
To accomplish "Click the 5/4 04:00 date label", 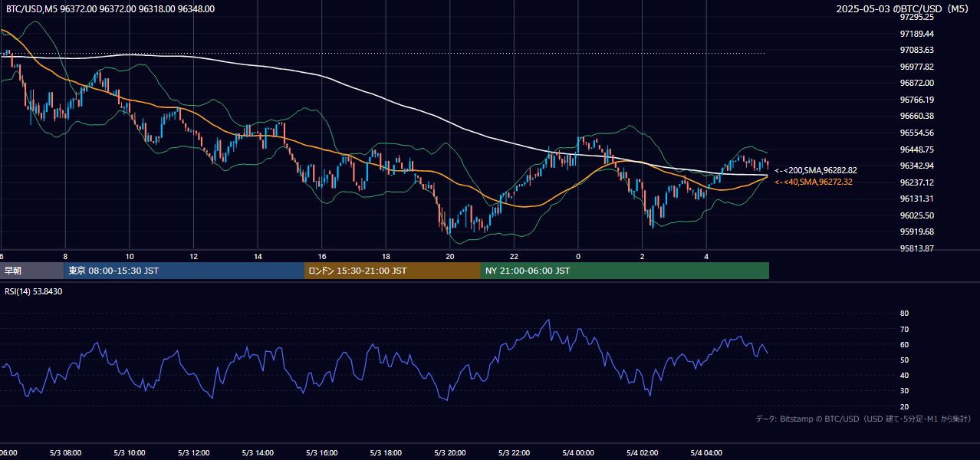I will (706, 453).
